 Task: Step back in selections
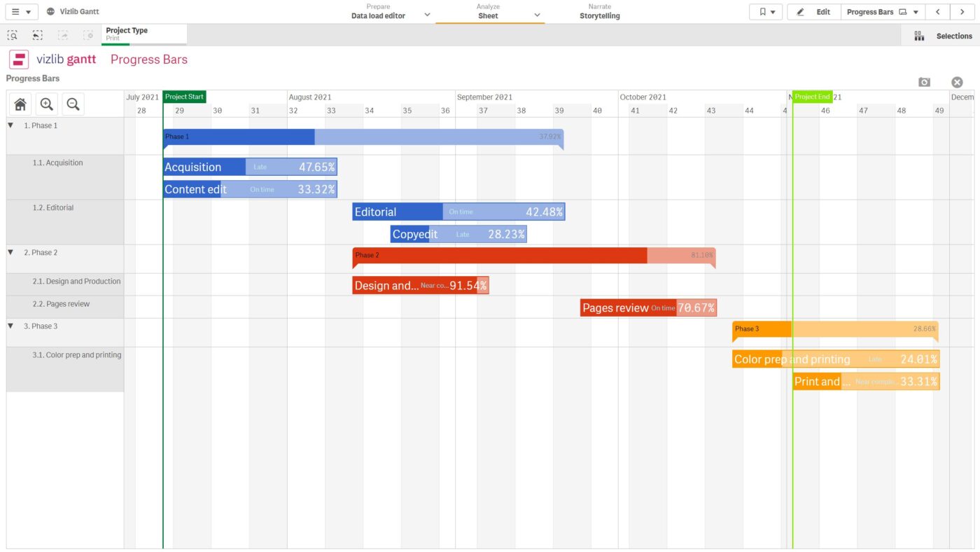(38, 35)
